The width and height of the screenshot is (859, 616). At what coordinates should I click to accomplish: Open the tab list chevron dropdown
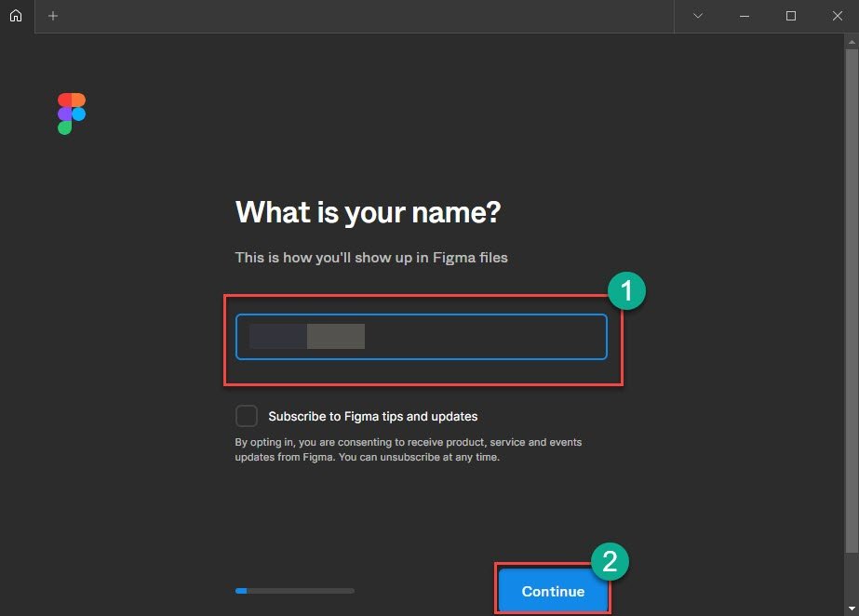tap(697, 16)
